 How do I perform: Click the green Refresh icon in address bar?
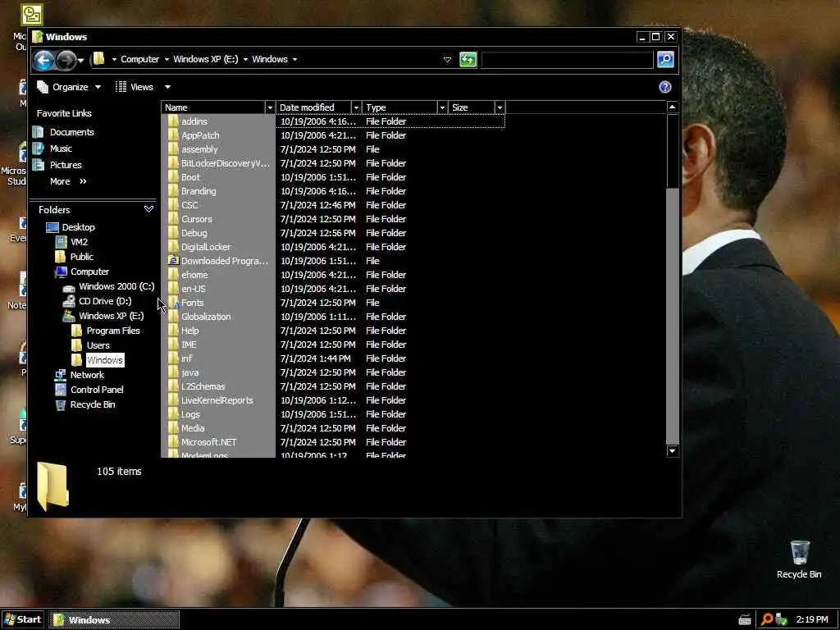[468, 59]
